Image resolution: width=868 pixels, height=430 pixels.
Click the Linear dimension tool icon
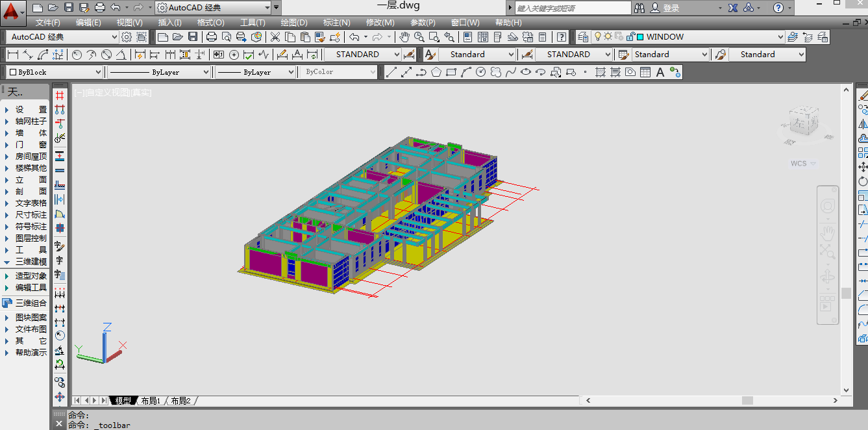13,55
